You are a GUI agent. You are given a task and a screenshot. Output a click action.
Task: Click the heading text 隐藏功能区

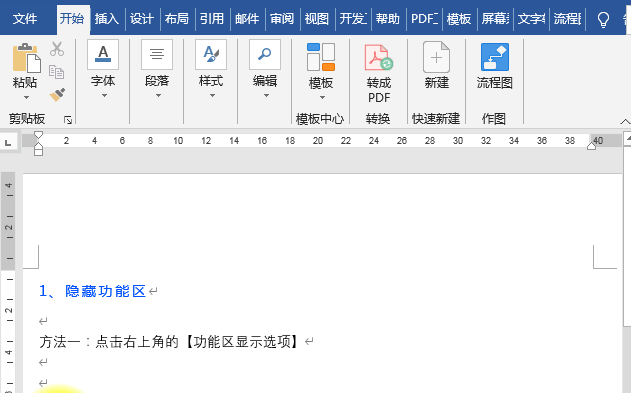105,291
